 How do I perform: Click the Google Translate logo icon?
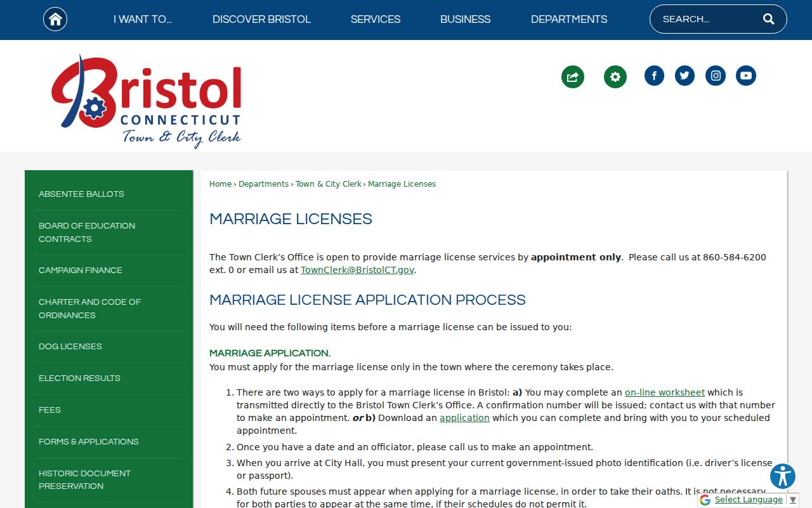705,500
